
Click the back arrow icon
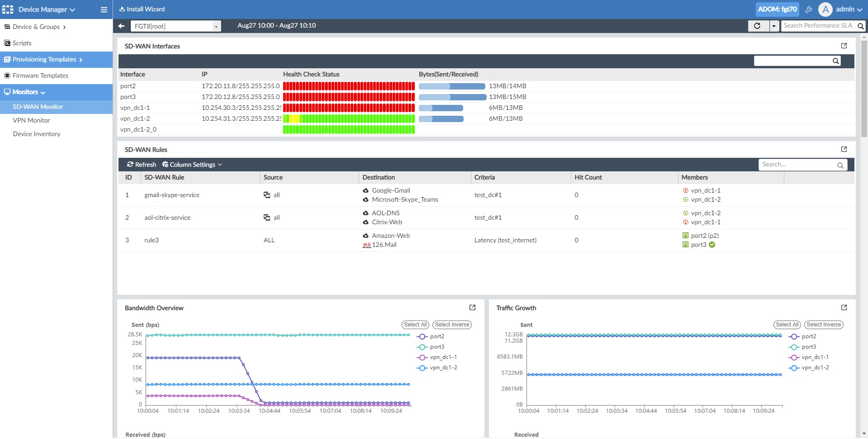tap(121, 26)
